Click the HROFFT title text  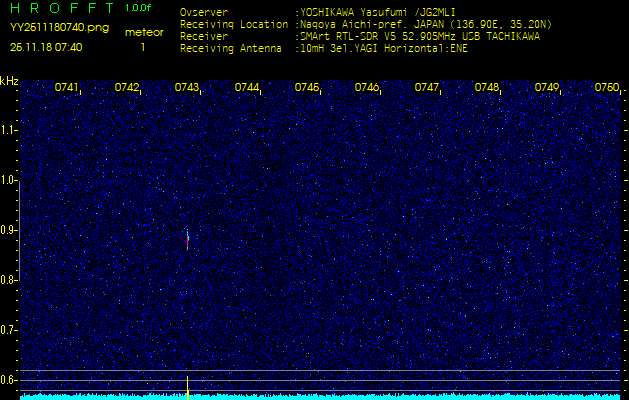coord(63,8)
